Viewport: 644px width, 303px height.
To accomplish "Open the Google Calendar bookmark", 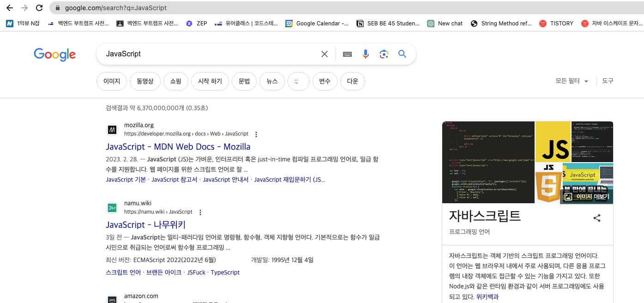I will [317, 23].
